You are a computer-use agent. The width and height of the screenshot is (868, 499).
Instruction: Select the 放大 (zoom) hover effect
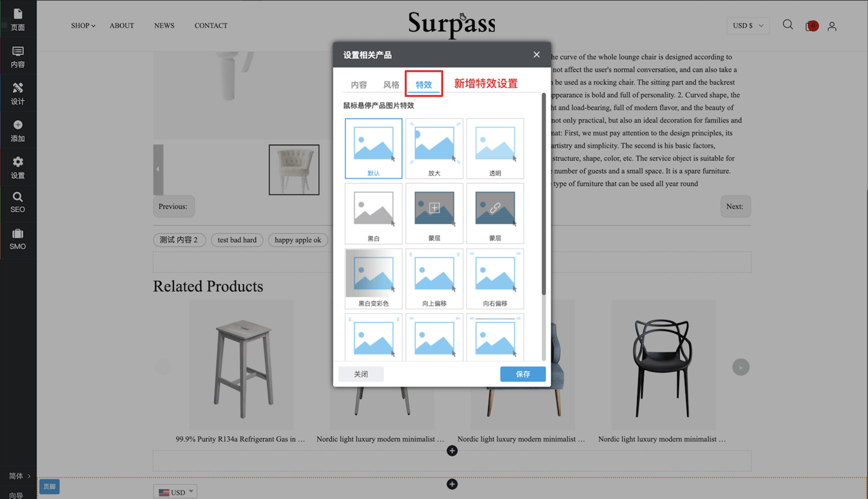pyautogui.click(x=434, y=148)
